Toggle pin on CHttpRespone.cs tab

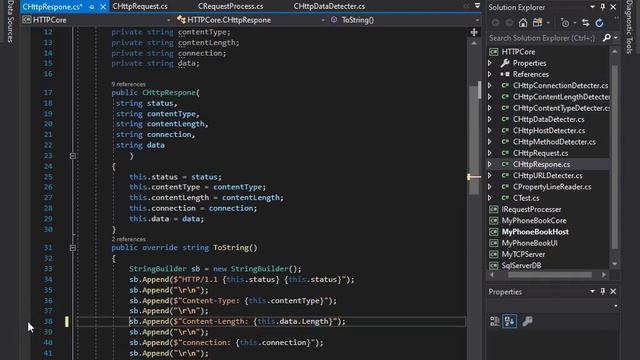click(92, 7)
